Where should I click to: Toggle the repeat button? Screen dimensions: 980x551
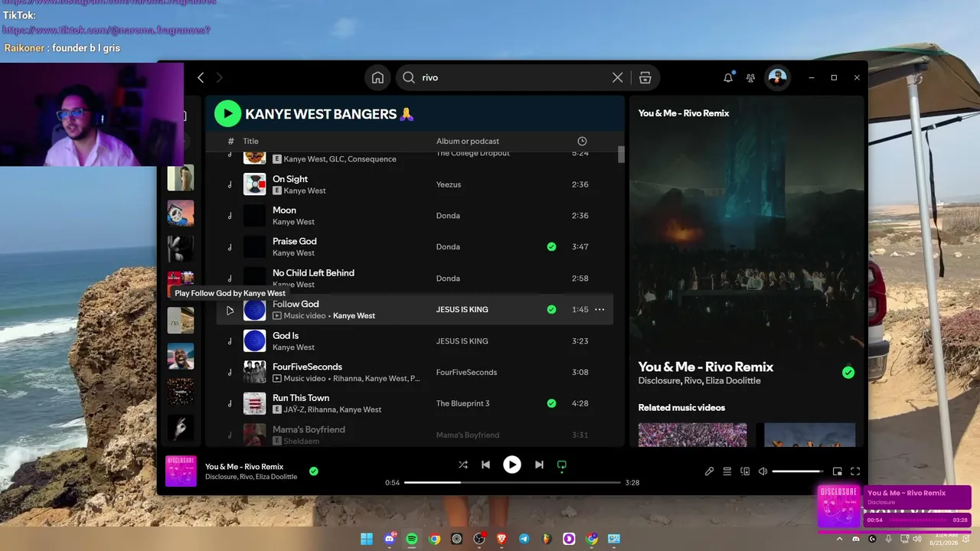[x=561, y=465]
